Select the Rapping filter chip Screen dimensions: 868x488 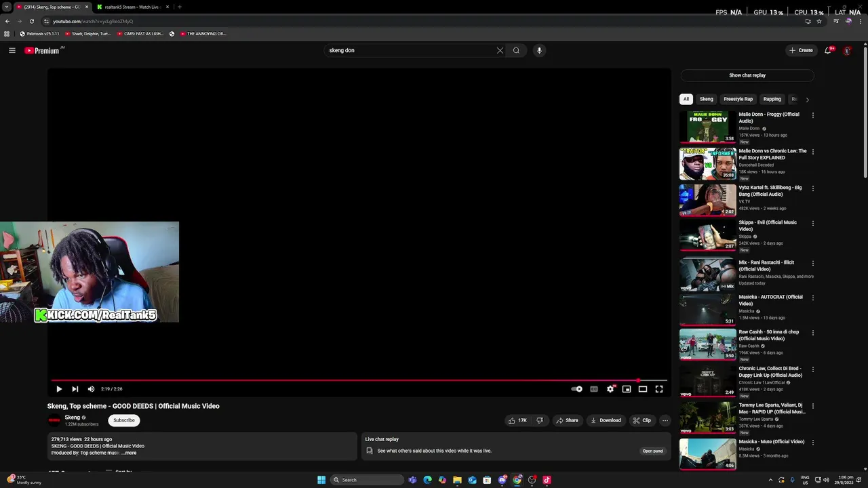pos(772,99)
